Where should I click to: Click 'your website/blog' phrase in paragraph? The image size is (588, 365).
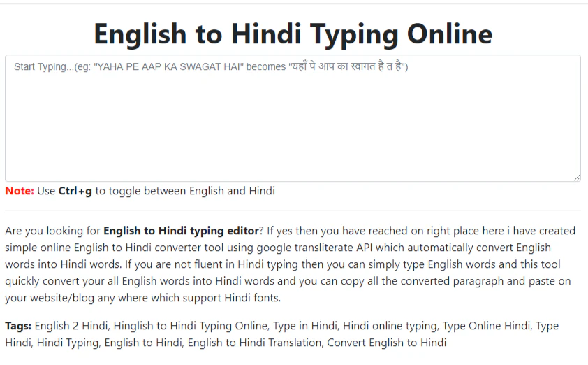tap(50, 298)
